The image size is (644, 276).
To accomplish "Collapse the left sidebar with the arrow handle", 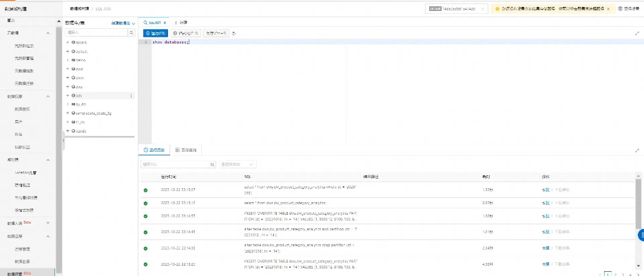I will 63,141.
